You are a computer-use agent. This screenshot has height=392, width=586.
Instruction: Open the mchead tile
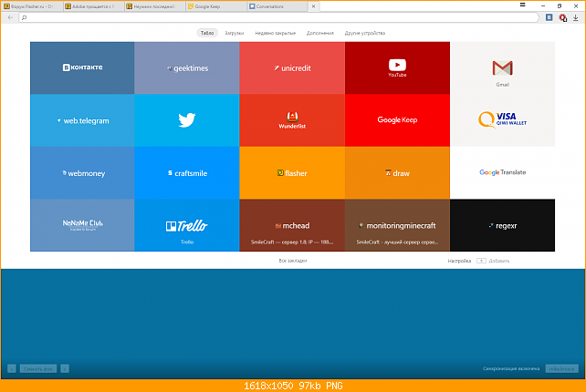coord(292,225)
